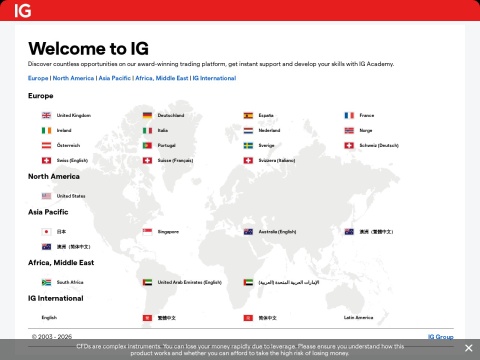Click the IG logo in header

23,11
